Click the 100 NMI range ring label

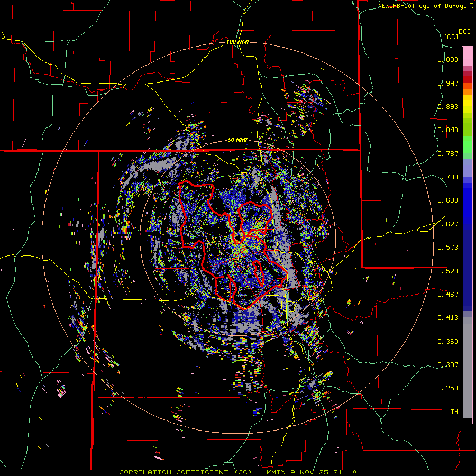click(x=237, y=42)
